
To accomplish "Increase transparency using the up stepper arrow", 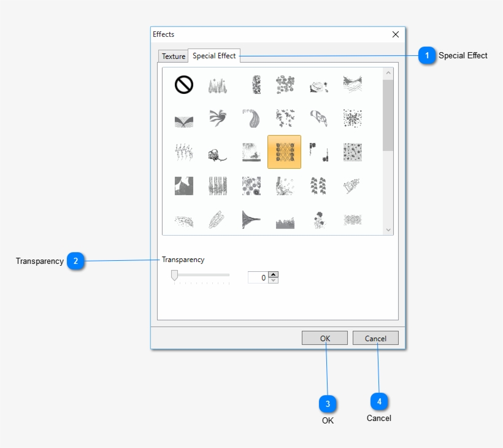I will pyautogui.click(x=272, y=274).
